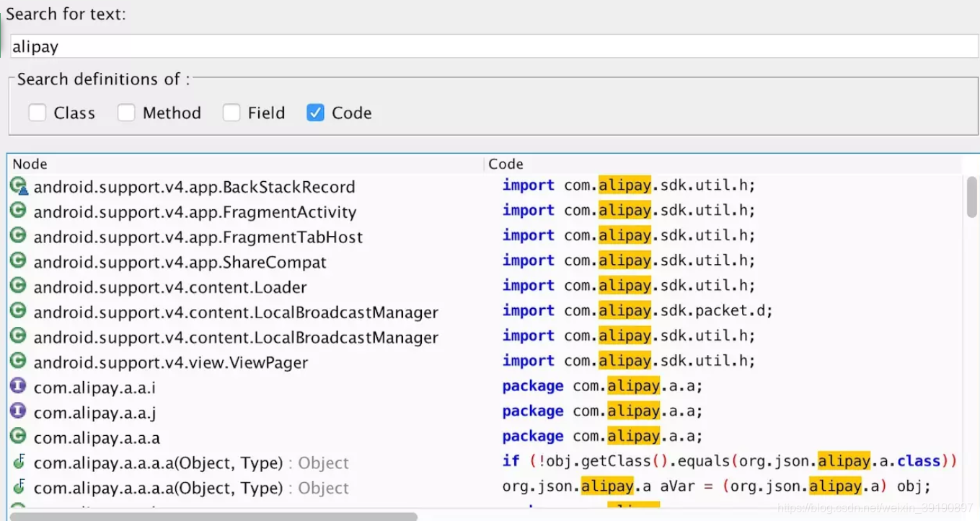Image resolution: width=980 pixels, height=521 pixels.
Task: Click 'Search for text:' label
Action: 66,14
